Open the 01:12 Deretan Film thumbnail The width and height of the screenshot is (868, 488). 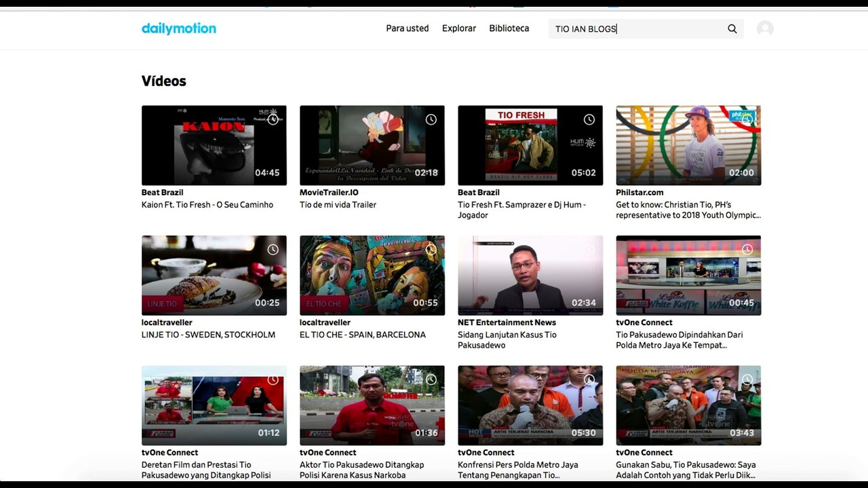[x=214, y=405]
